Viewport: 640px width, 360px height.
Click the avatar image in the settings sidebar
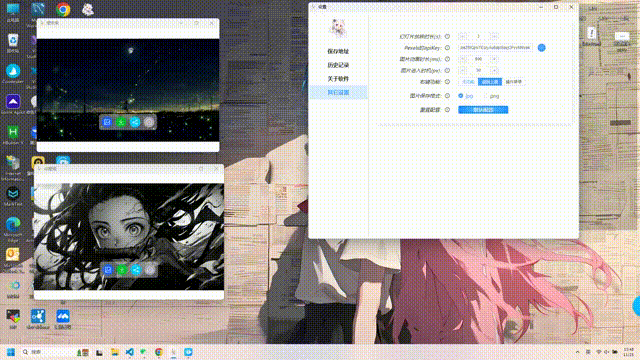(338, 28)
